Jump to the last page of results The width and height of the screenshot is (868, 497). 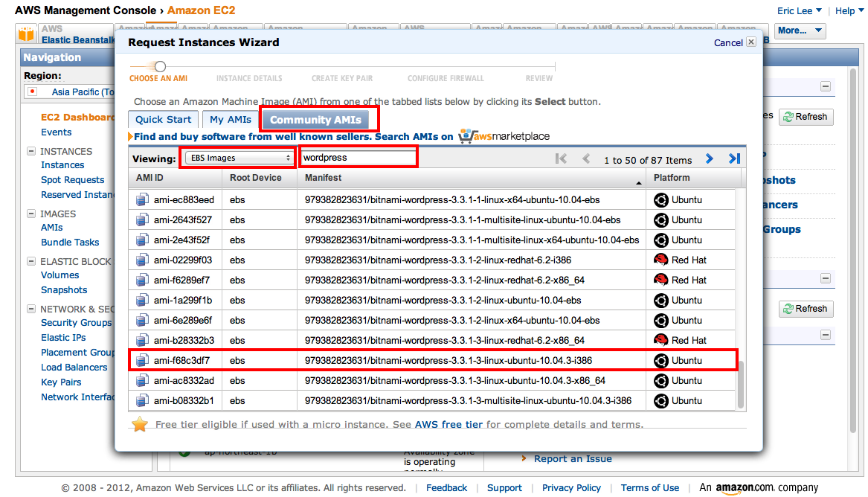pos(735,158)
